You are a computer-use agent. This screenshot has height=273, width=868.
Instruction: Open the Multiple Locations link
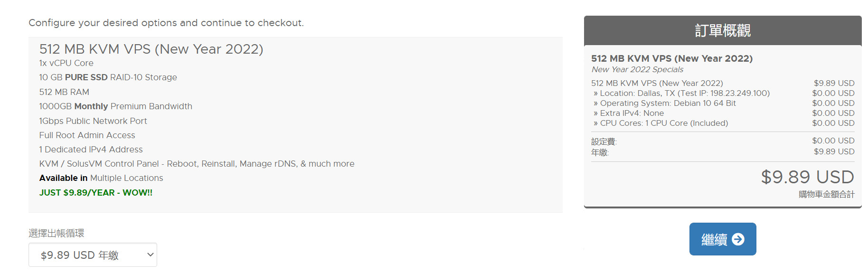pos(126,178)
